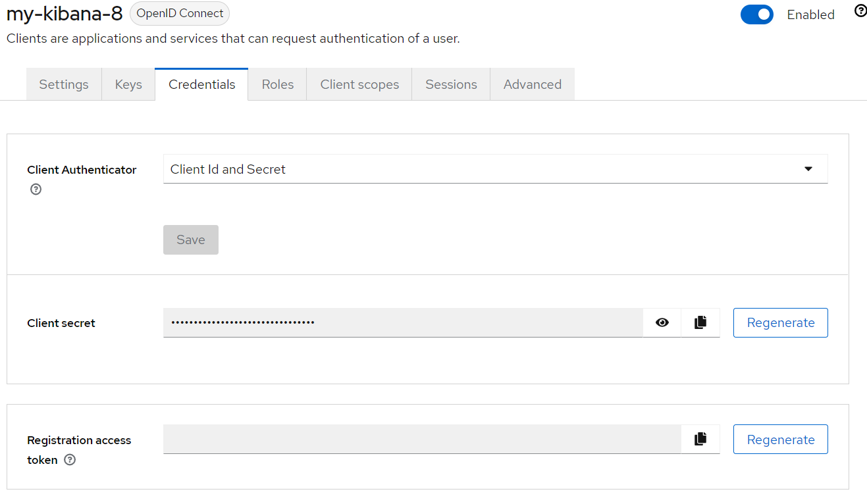Go to the Roles tab
Image resolution: width=867 pixels, height=504 pixels.
point(277,84)
